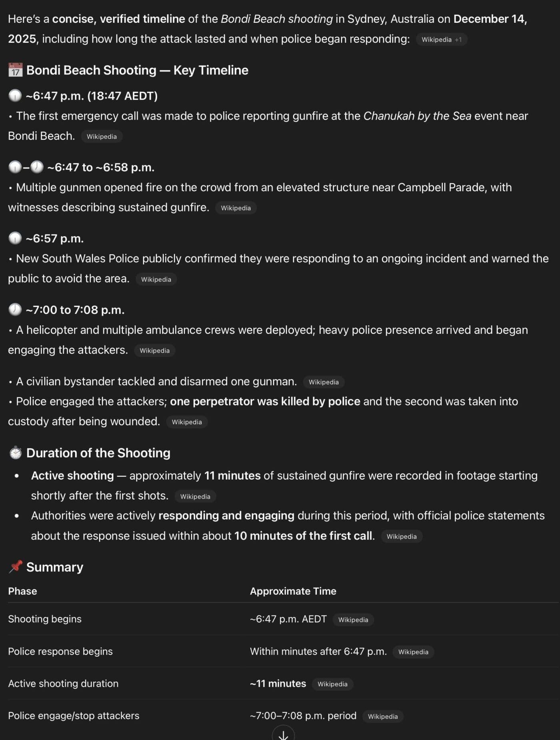Open Wikipedia citation after 'engaging the attackers'

pos(154,351)
